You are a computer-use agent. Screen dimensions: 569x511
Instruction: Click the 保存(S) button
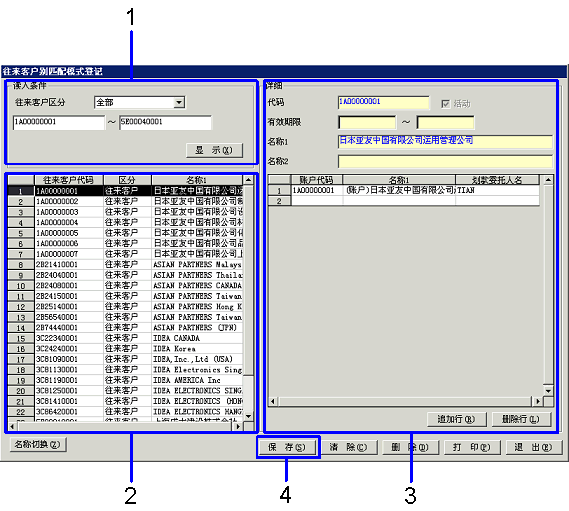point(287,447)
